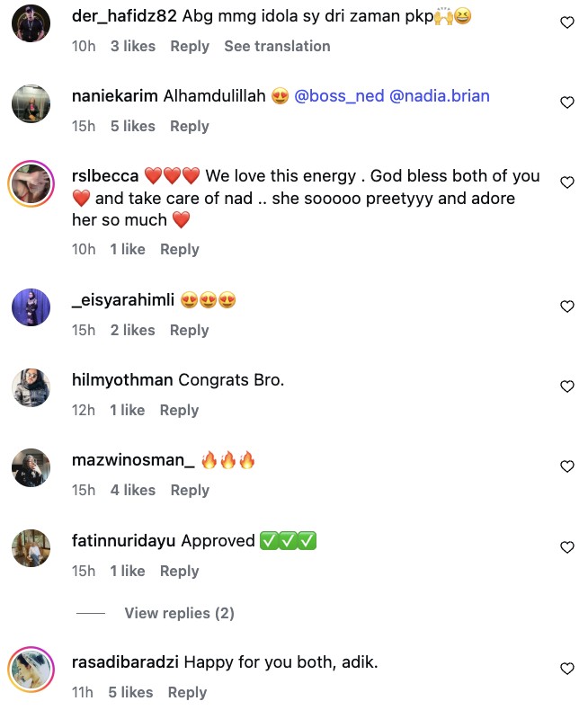Image resolution: width=588 pixels, height=710 pixels.
Task: Like rslbecca's comment using the heart icon
Action: [x=567, y=182]
